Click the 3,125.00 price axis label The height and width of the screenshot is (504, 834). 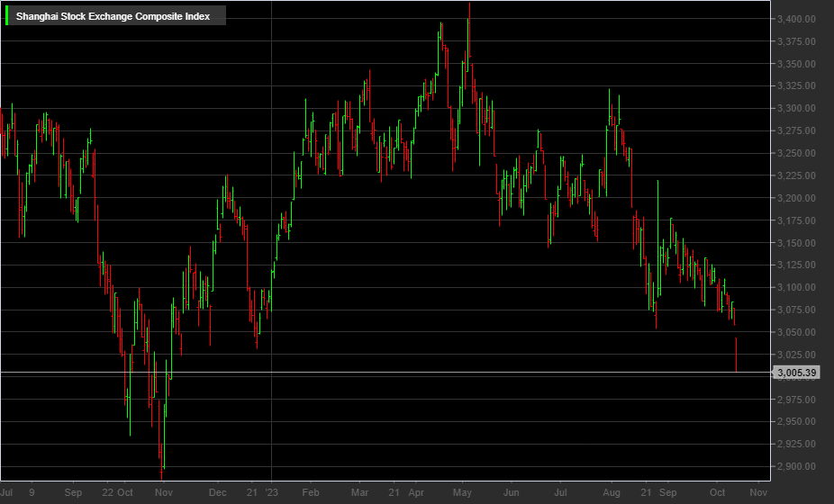pyautogui.click(x=796, y=265)
